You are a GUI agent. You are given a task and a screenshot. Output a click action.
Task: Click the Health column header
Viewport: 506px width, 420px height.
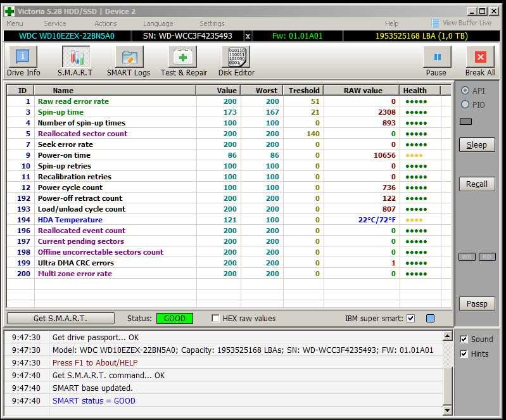(420, 91)
